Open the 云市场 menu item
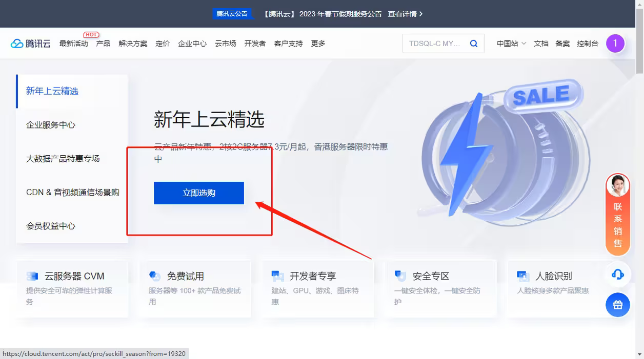The height and width of the screenshot is (359, 644). (226, 44)
